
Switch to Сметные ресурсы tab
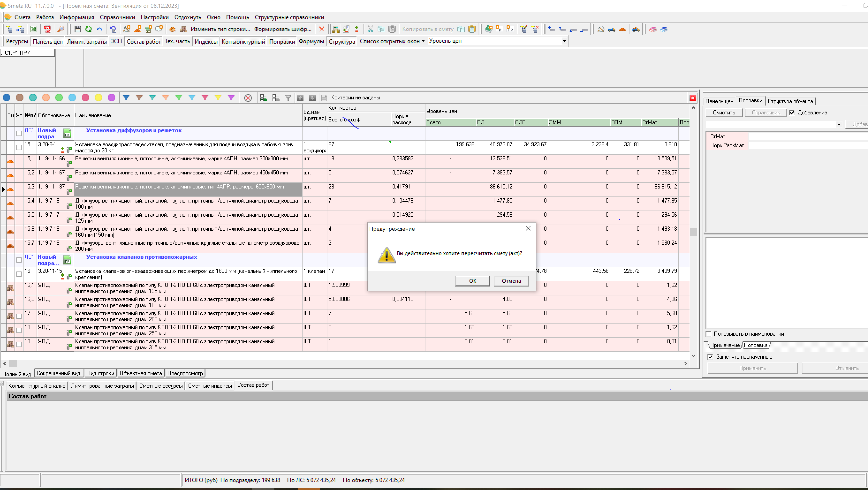[161, 386]
